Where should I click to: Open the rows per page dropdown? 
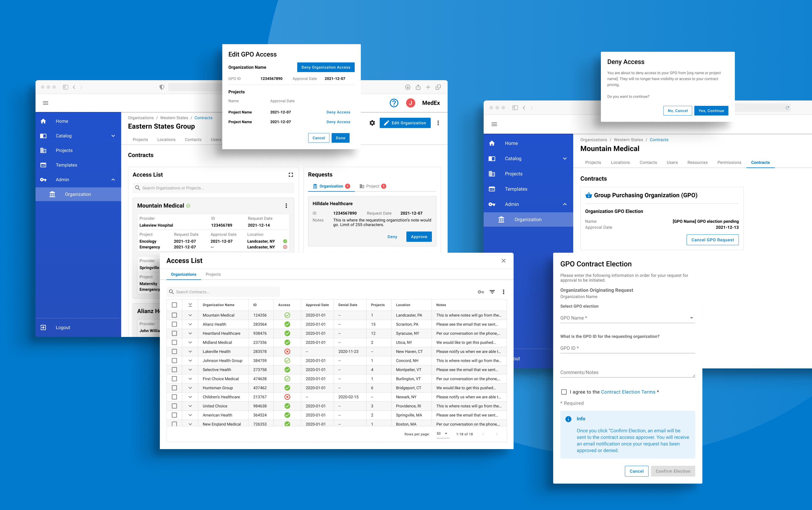443,434
